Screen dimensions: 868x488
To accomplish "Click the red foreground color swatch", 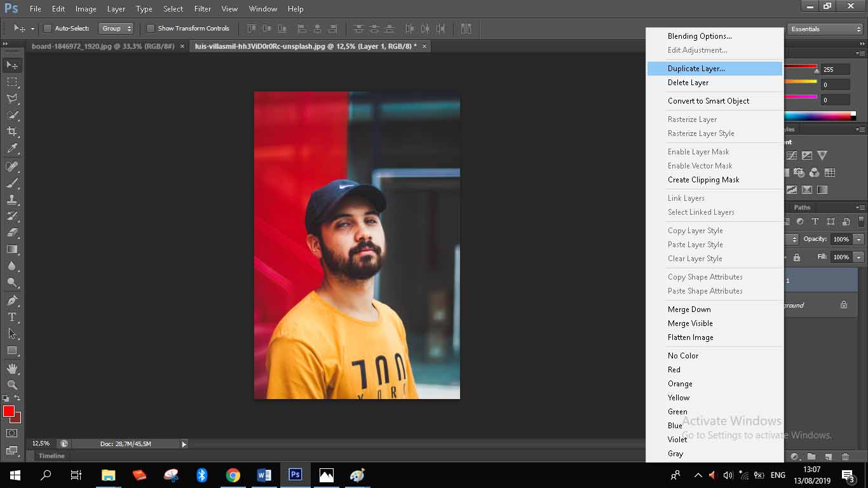I will click(9, 412).
